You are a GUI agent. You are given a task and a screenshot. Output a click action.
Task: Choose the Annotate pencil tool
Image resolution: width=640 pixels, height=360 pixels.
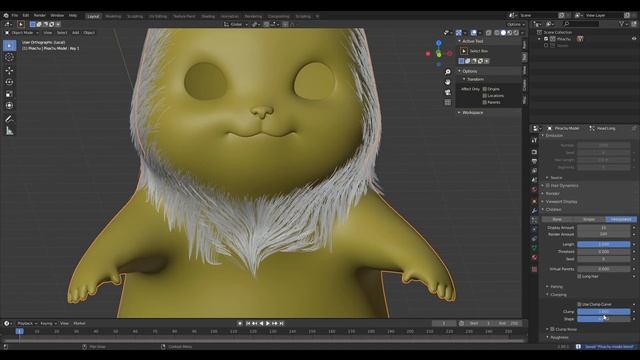coord(9,119)
